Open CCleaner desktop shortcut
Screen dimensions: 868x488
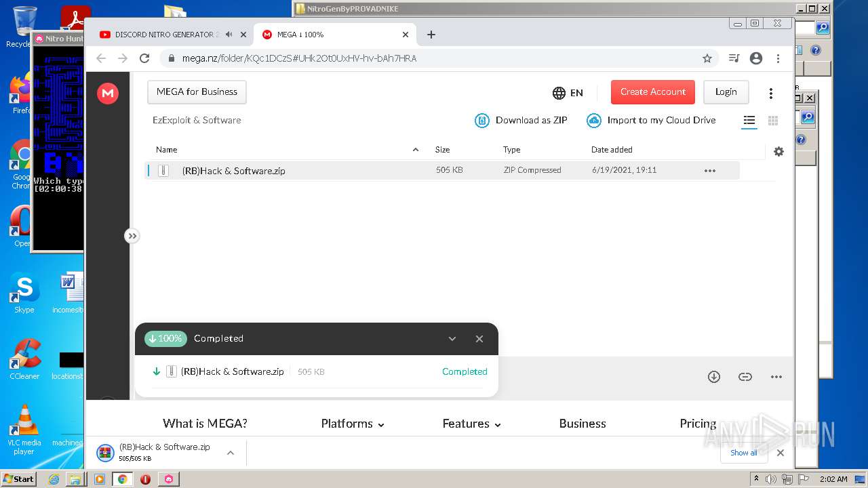tap(24, 359)
